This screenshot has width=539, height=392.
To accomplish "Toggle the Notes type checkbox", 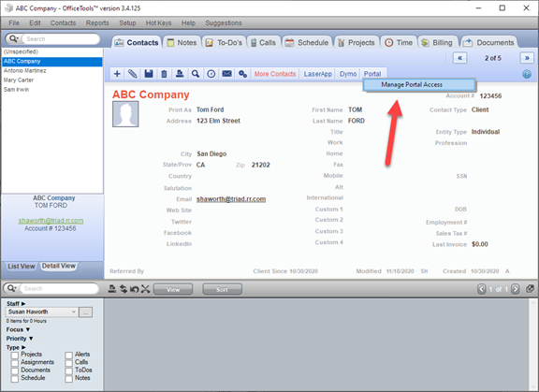I will click(x=68, y=379).
